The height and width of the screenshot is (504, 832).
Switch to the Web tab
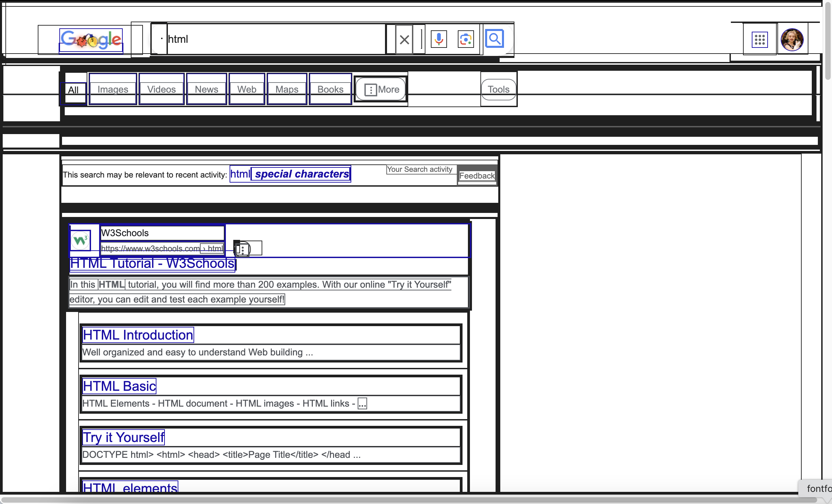coord(246,89)
